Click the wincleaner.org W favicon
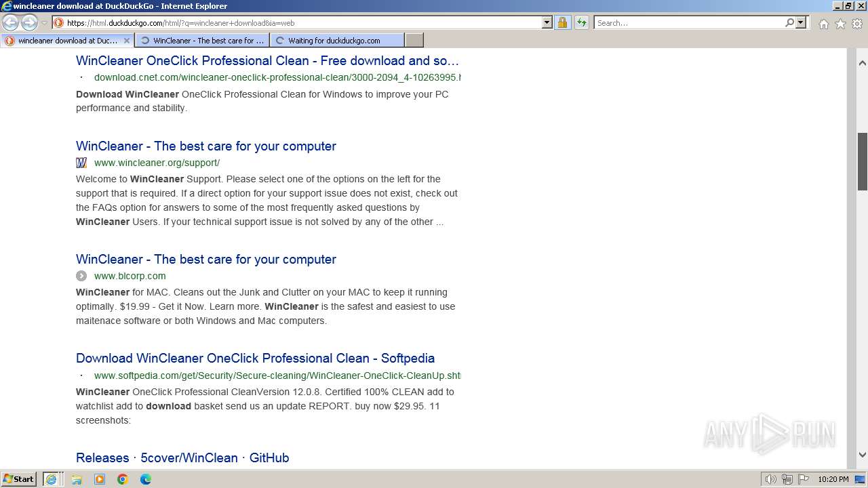The width and height of the screenshot is (868, 488). 81,163
